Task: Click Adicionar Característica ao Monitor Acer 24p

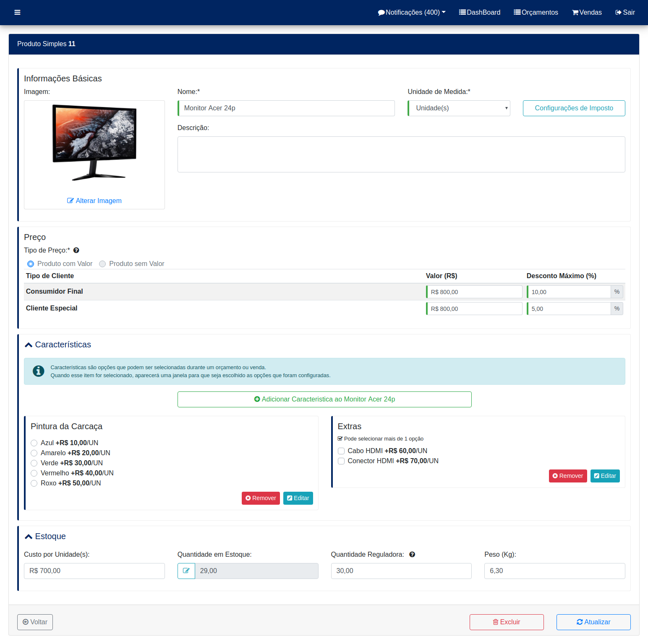Action: 324,399
